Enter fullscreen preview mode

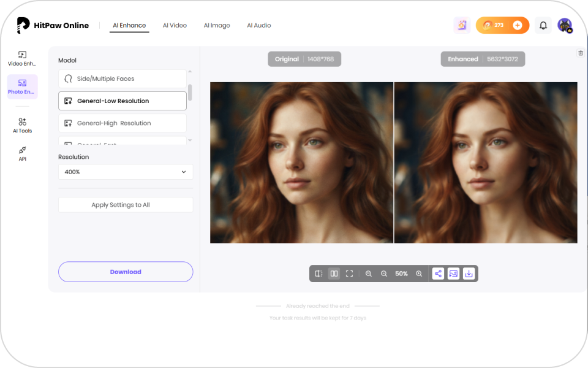[349, 274]
